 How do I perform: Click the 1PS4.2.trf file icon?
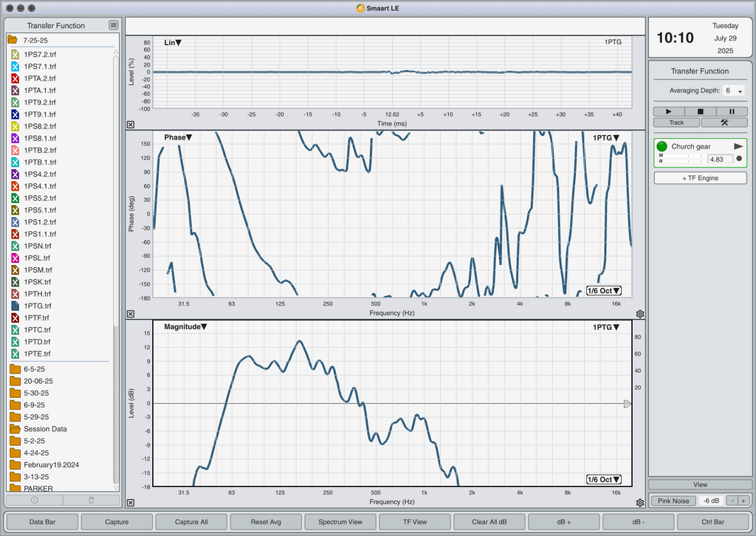[15, 174]
